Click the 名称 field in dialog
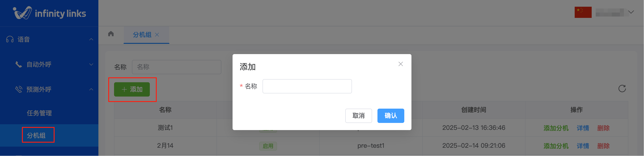This screenshot has height=156, width=644. click(x=307, y=86)
